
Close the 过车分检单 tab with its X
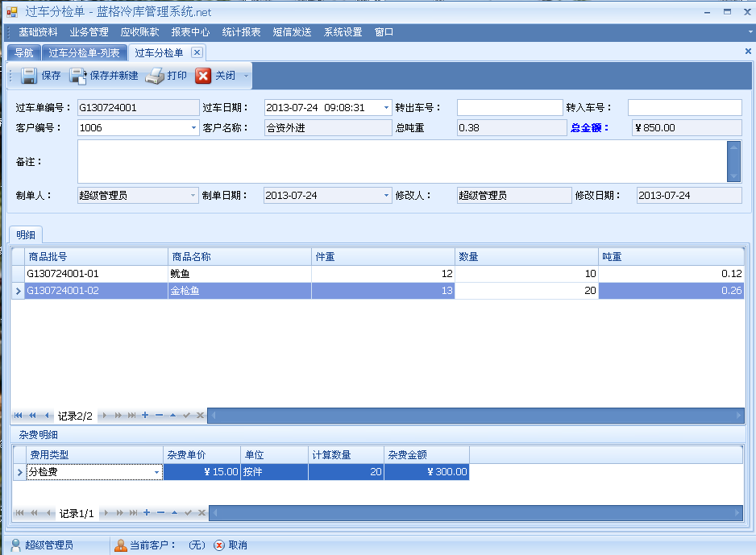tap(197, 52)
